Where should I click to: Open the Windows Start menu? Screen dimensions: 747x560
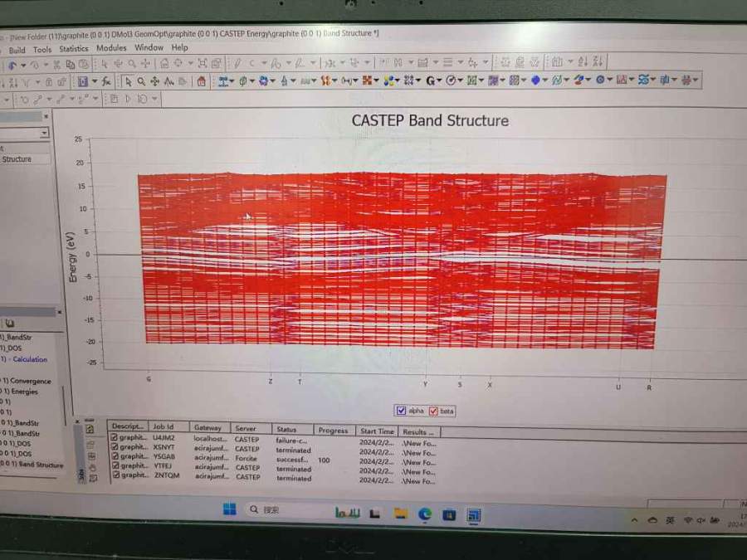click(x=229, y=509)
